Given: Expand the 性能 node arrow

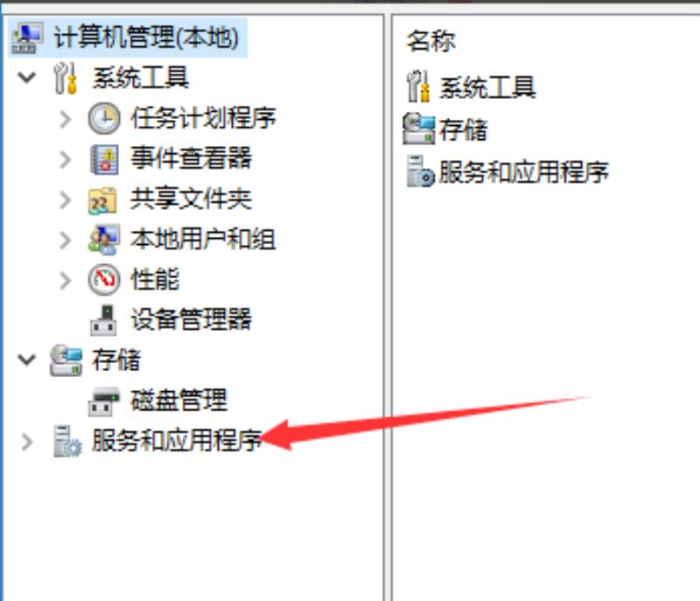Looking at the screenshot, I should [x=65, y=280].
